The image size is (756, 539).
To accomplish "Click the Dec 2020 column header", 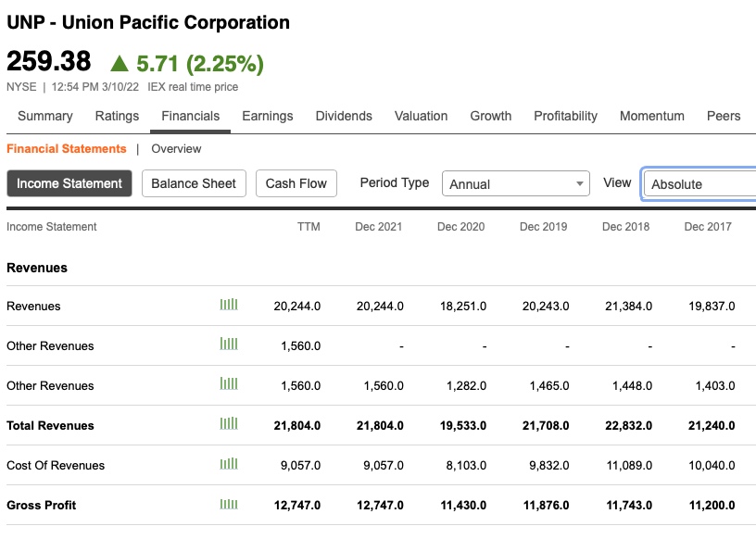I will pos(461,227).
